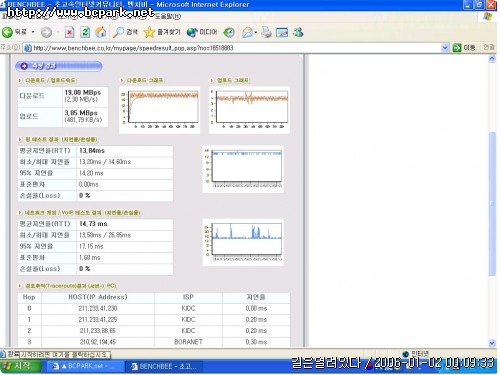This screenshot has height=375, width=500.
Task: Click the benchbee URL address field
Action: tap(232, 48)
